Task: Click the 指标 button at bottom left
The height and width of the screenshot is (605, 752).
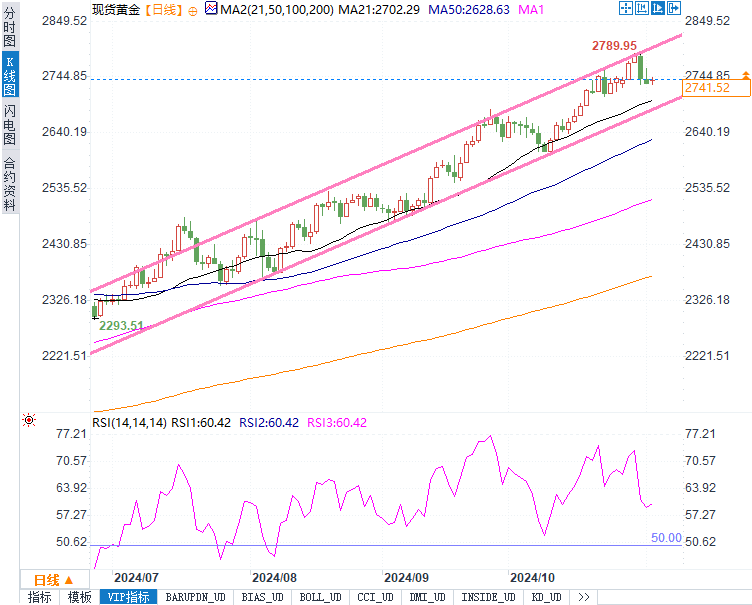Action: (40, 597)
